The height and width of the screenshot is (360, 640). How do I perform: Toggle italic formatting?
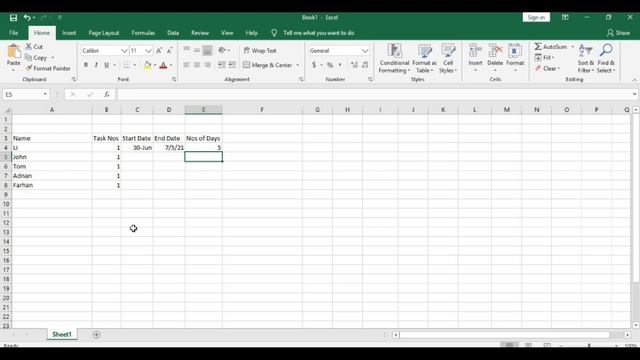click(x=96, y=65)
